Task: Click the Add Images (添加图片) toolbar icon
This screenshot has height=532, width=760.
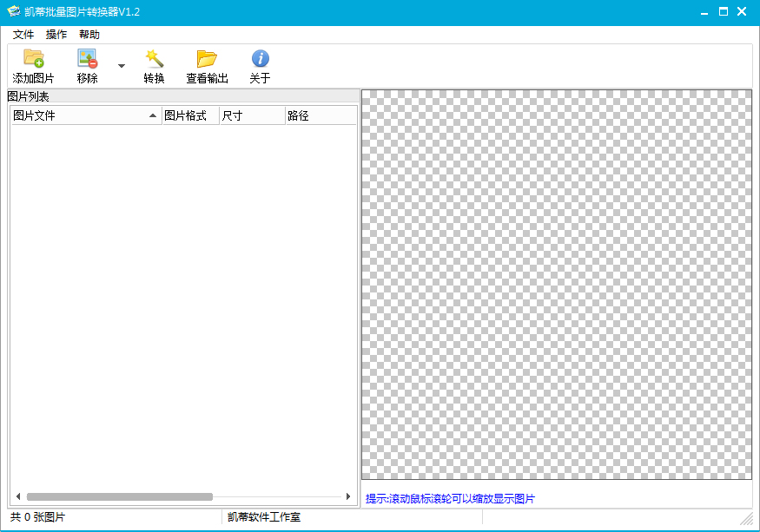Action: point(34,58)
